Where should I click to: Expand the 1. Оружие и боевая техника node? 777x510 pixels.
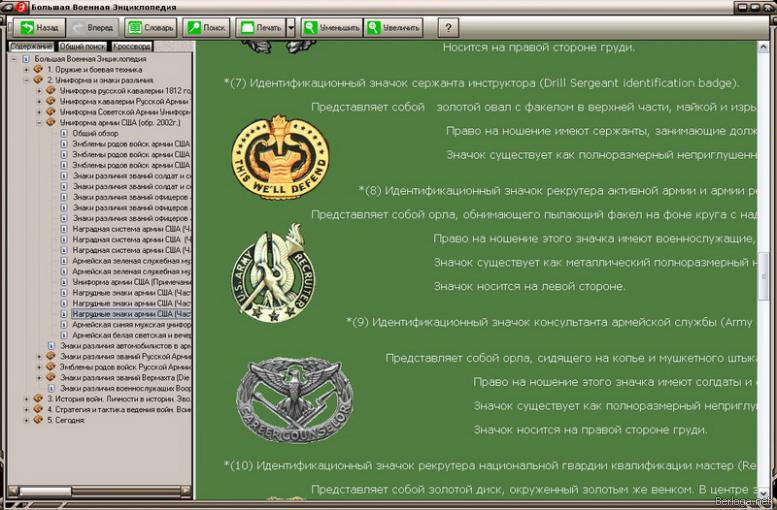point(26,69)
